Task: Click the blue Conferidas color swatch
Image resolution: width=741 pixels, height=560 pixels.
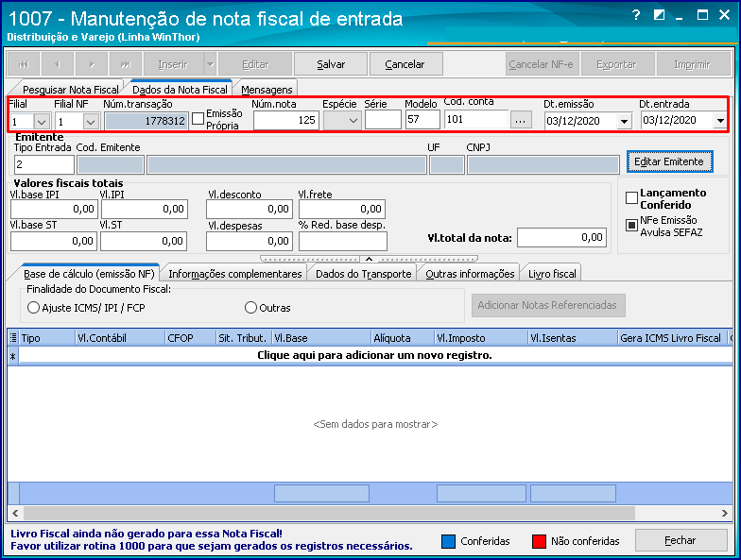Action: pos(448,541)
